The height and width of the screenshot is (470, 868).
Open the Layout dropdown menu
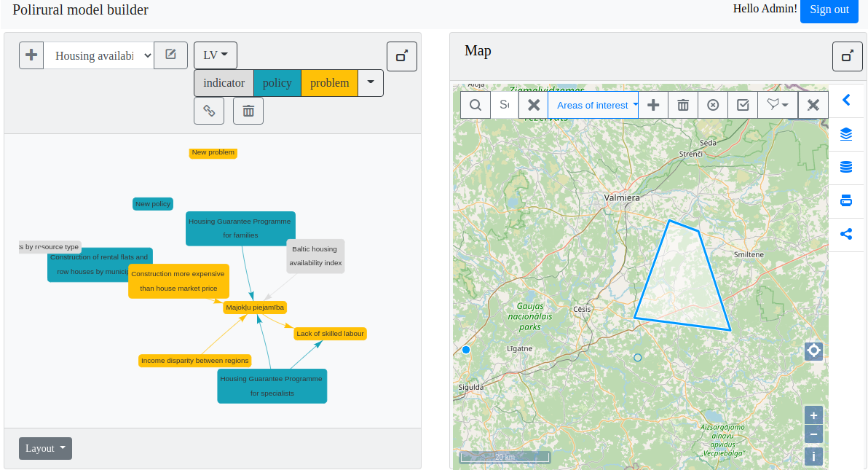pyautogui.click(x=45, y=448)
